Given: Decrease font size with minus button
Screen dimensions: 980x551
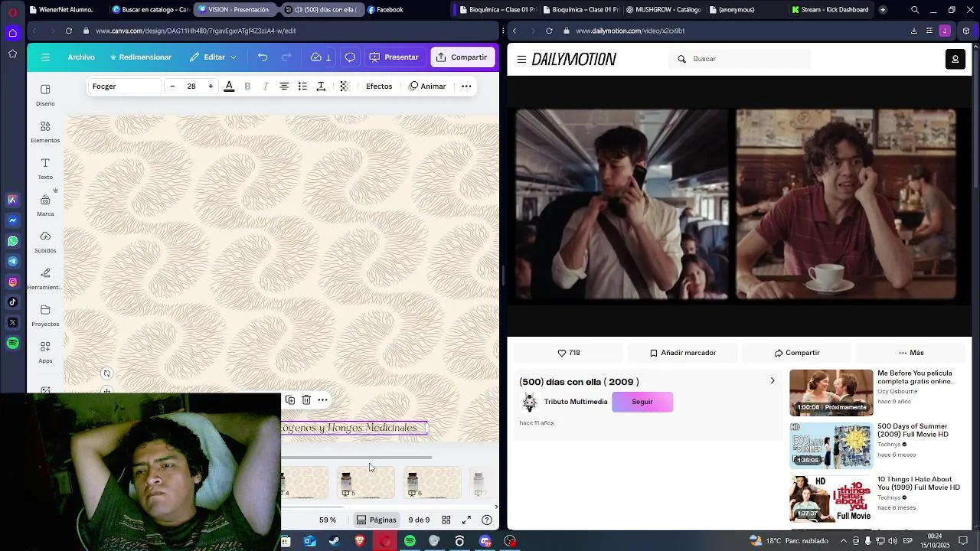Looking at the screenshot, I should pos(172,86).
